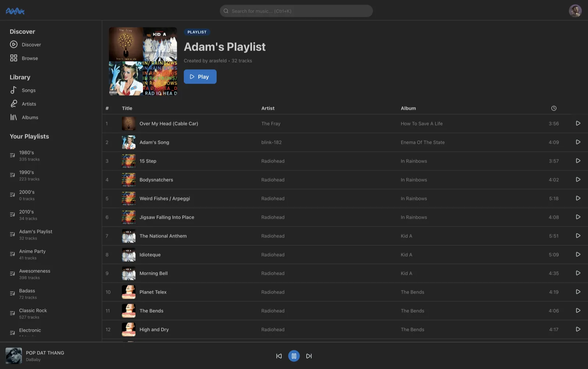Click the waveform app logo

(x=15, y=11)
